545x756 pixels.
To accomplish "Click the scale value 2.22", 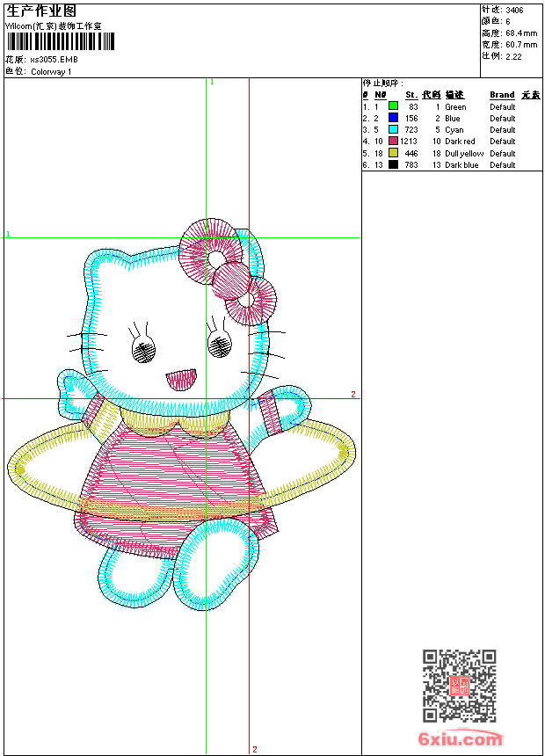I will (513, 56).
